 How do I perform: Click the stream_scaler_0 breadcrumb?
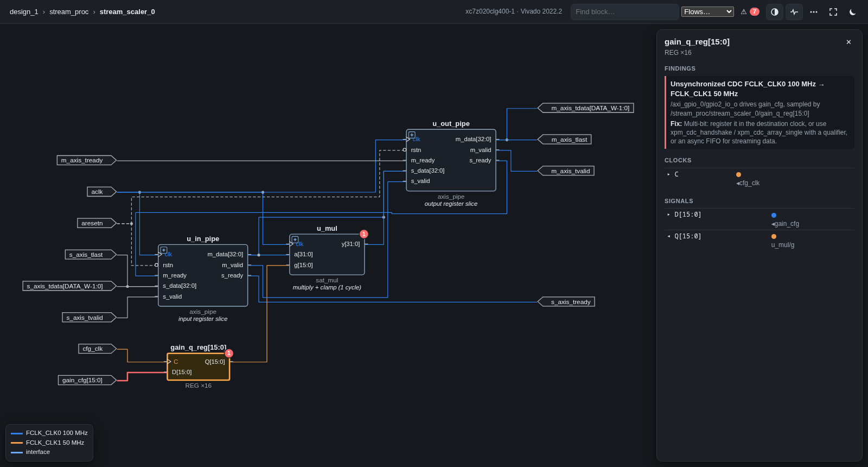pyautogui.click(x=127, y=12)
